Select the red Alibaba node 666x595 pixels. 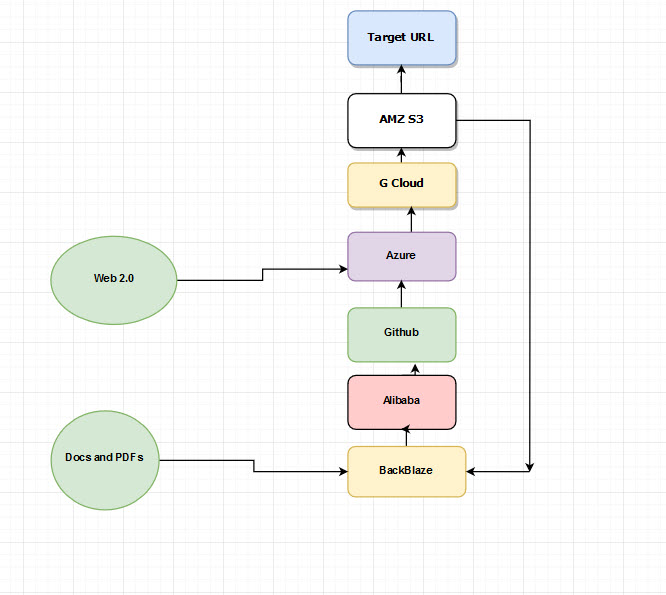click(401, 402)
